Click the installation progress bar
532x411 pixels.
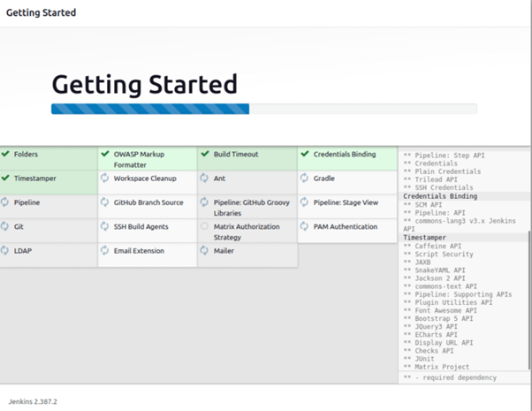tap(263, 110)
